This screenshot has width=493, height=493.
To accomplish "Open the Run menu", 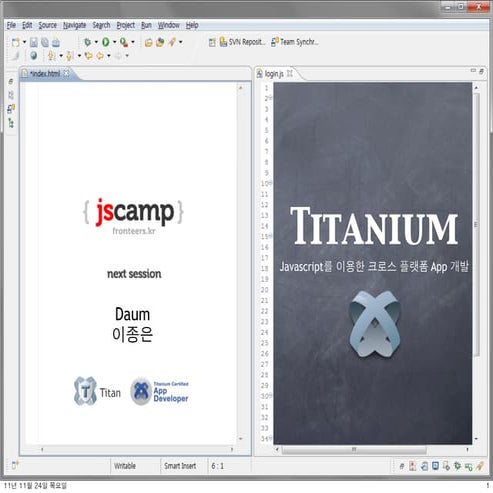I will click(x=146, y=25).
